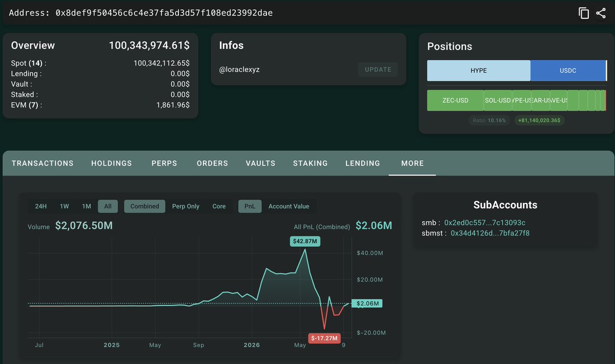Click the ZEC-USD perp position segment
The width and height of the screenshot is (615, 364).
point(456,100)
